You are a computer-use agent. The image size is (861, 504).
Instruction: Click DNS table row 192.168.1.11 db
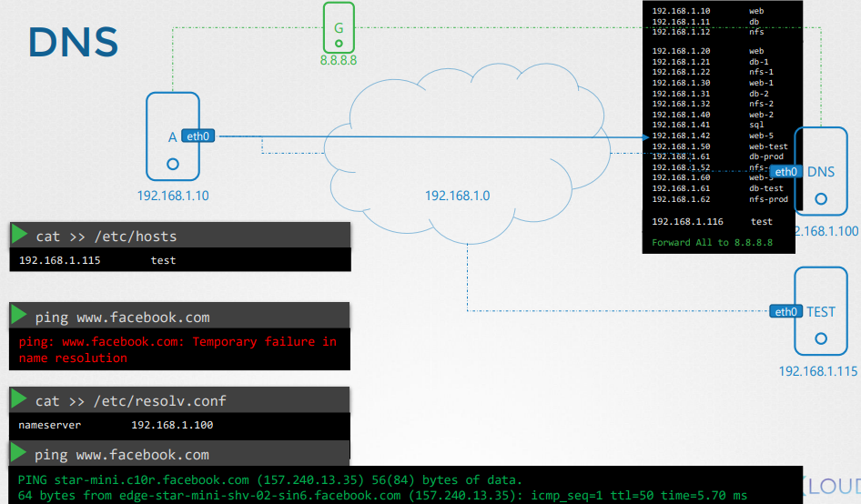point(705,22)
